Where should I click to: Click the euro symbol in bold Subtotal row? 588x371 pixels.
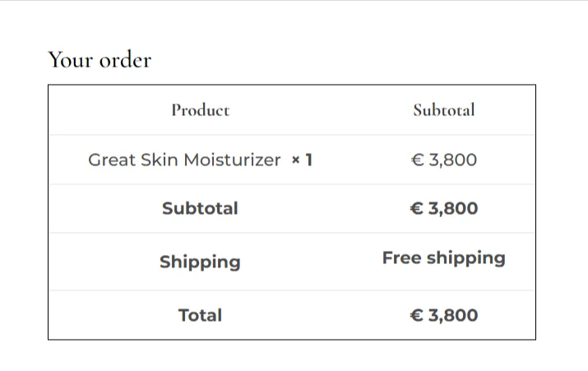[x=416, y=208]
